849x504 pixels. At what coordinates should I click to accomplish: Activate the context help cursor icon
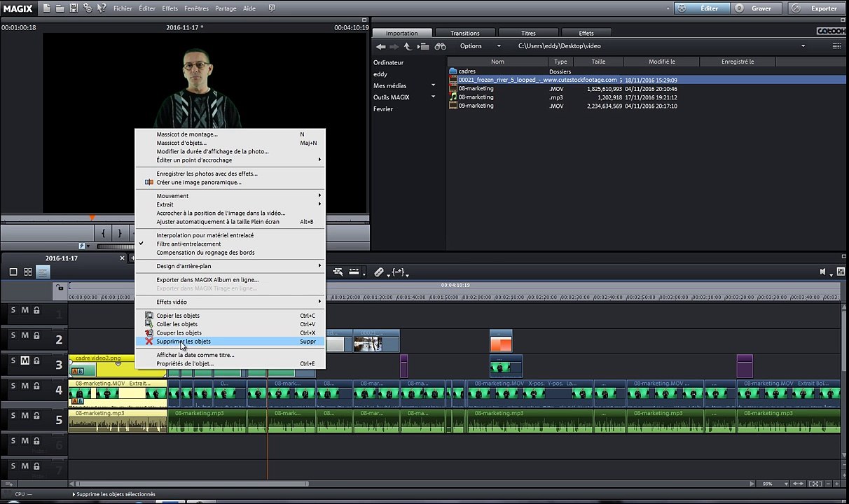[x=102, y=8]
